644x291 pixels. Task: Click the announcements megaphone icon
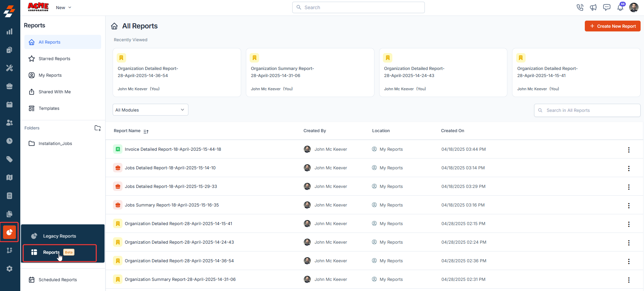[x=593, y=7]
